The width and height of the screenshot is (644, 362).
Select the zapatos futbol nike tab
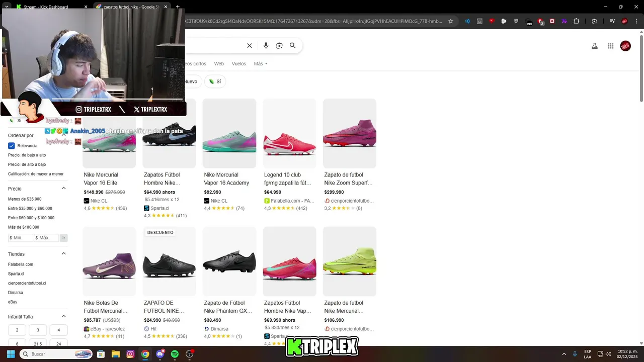[132, 7]
